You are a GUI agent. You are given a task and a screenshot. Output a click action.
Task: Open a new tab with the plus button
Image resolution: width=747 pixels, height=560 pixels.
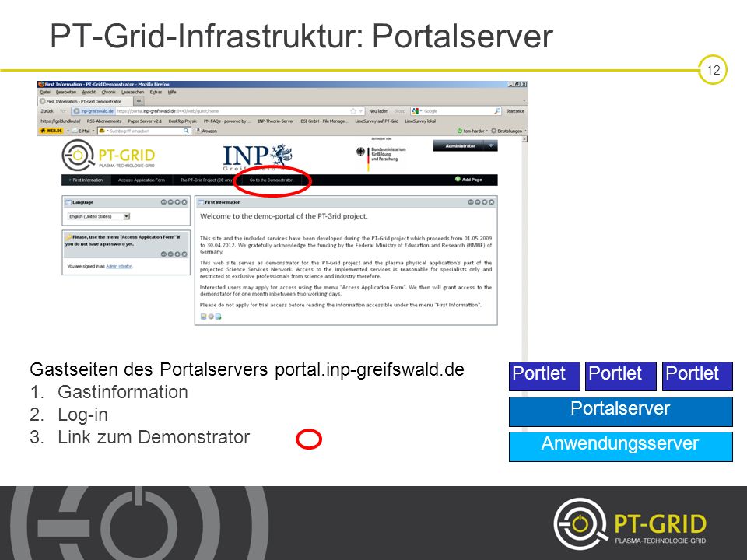tap(139, 101)
